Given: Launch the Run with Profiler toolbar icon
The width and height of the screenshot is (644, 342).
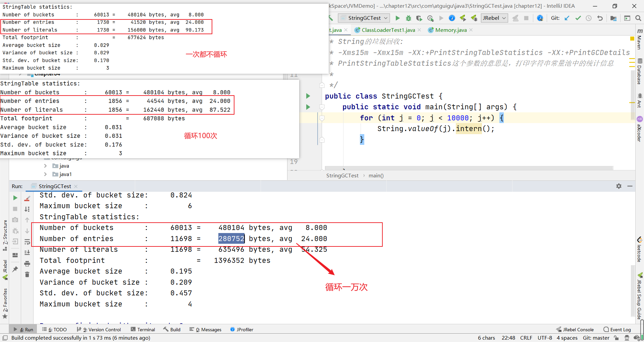Looking at the screenshot, I should pos(430,18).
